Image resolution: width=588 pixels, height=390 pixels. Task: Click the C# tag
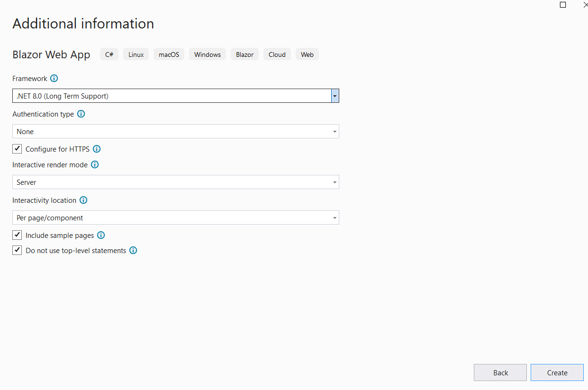pos(109,54)
